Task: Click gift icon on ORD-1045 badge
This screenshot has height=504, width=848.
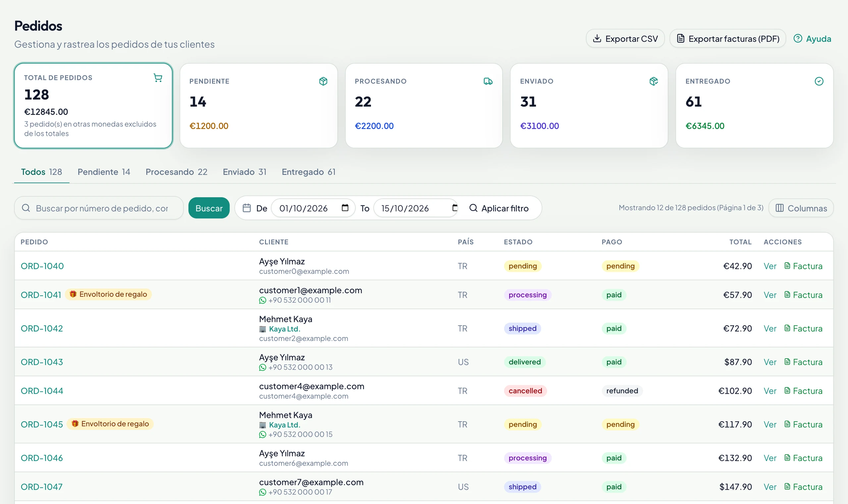Action: pyautogui.click(x=75, y=424)
